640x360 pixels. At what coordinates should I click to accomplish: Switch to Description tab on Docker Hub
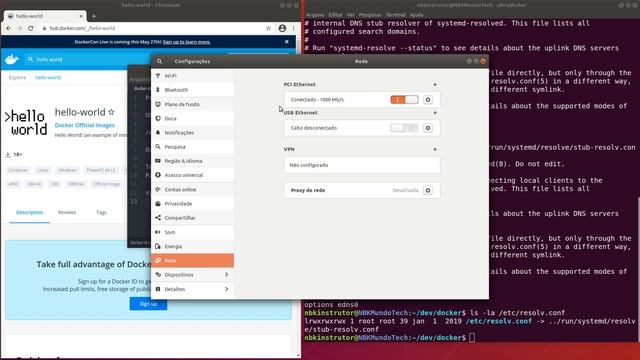coord(29,212)
